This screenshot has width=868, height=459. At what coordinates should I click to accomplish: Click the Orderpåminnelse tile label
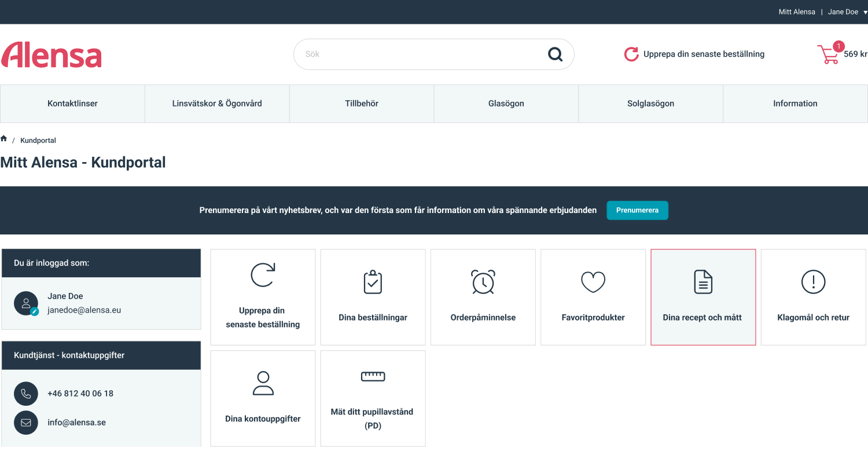pos(483,318)
